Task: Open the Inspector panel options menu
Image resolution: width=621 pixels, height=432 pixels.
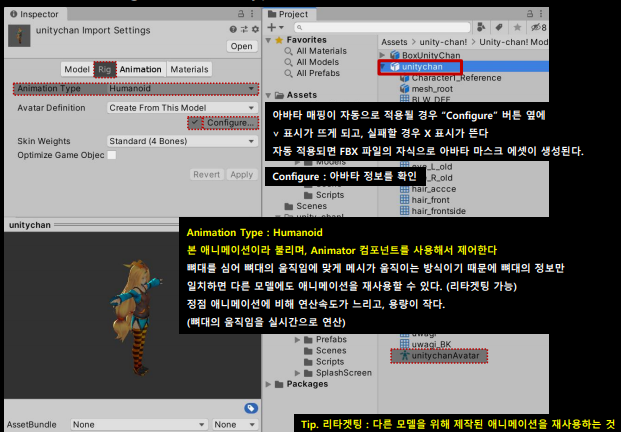Action: click(252, 14)
